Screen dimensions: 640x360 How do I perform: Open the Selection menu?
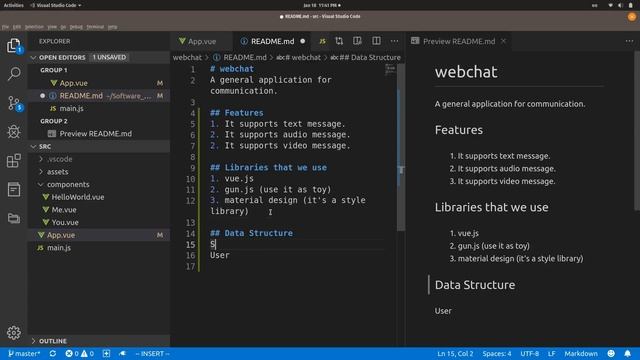coord(34,27)
